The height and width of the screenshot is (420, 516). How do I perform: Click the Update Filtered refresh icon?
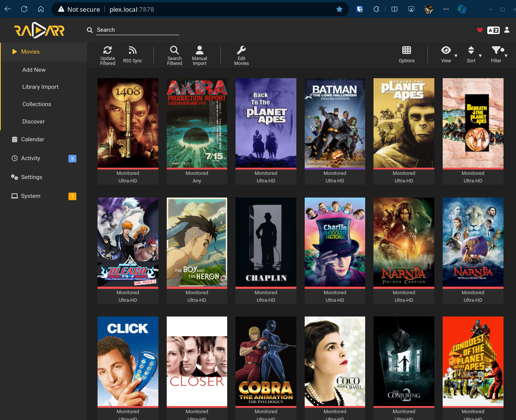click(108, 51)
